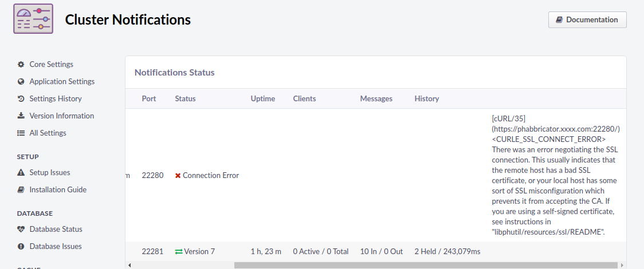Click the Core Settings gear icon
The image size is (644, 269).
[x=21, y=65]
